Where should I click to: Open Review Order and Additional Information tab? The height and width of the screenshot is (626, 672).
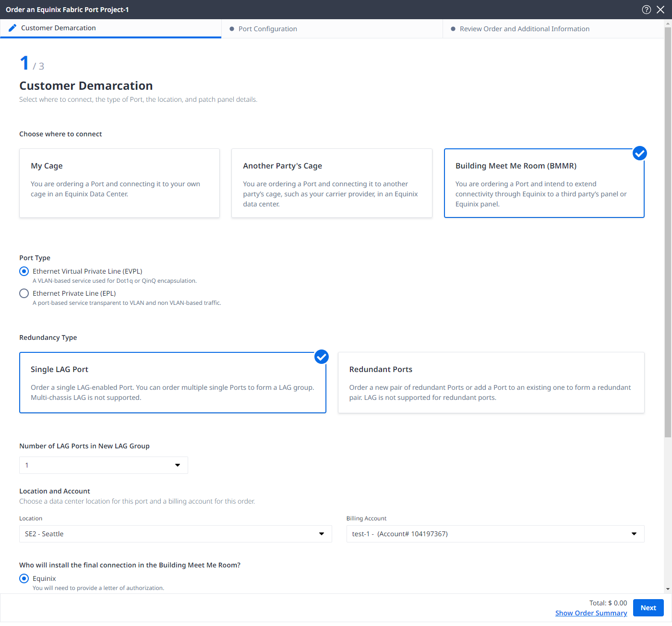pos(553,29)
